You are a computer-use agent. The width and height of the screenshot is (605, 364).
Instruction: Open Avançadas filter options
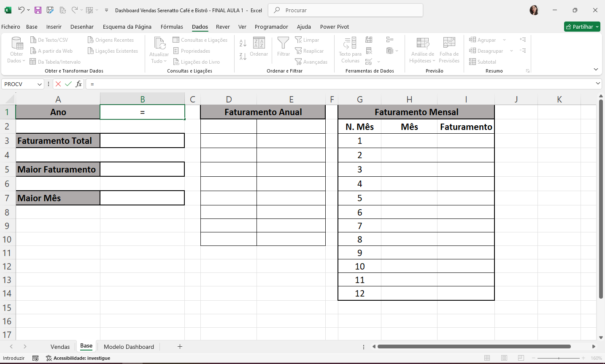[x=311, y=62]
